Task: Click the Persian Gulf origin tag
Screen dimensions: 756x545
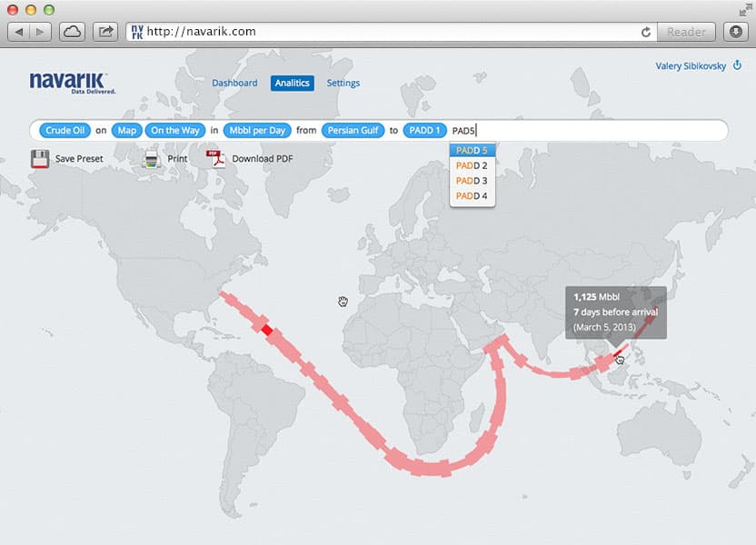Action: point(353,131)
